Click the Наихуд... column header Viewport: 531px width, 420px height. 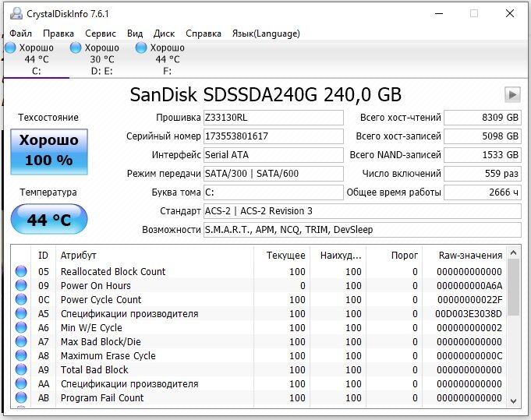click(338, 255)
